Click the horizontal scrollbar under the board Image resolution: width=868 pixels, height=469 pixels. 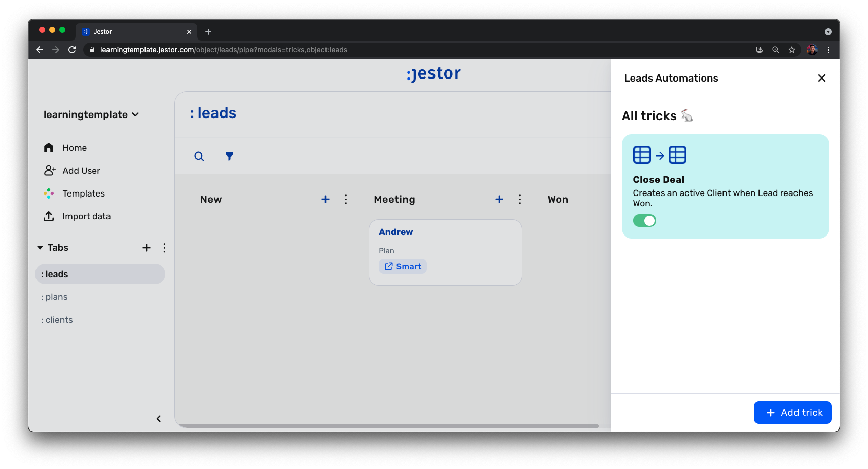point(388,426)
